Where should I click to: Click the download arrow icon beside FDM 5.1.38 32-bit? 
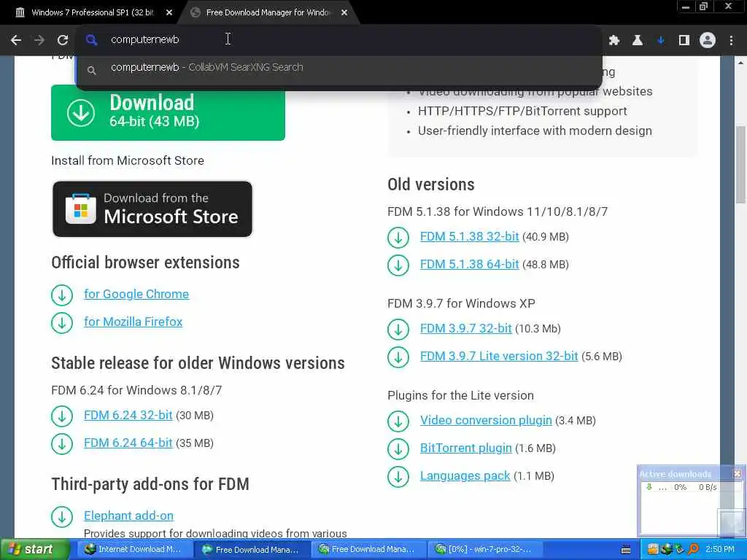398,237
